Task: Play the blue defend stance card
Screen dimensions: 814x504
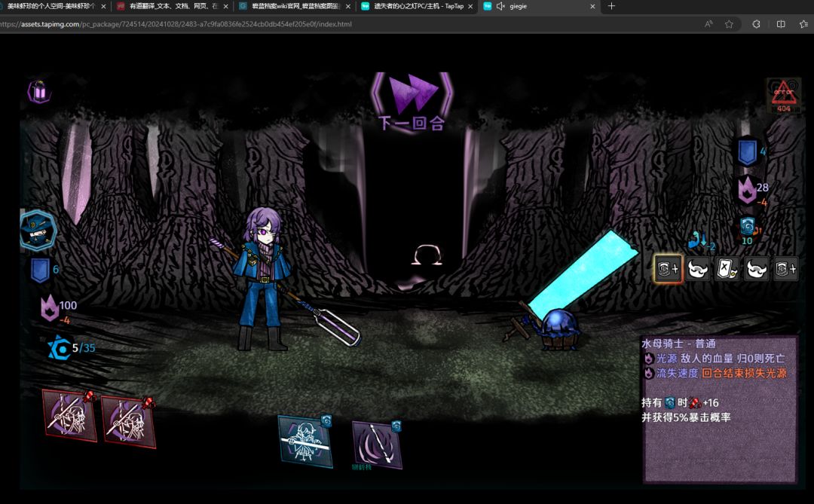Action: (305, 441)
